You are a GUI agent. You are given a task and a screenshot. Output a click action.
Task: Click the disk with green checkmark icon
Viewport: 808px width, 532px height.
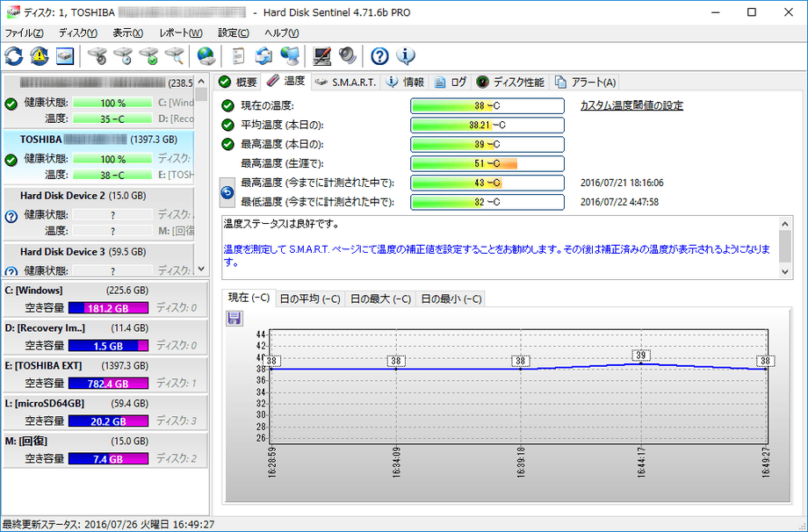[x=149, y=55]
